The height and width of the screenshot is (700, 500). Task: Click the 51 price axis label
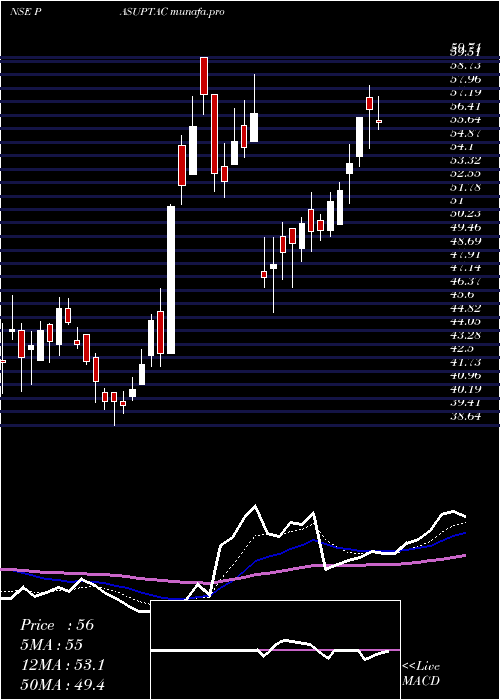click(457, 200)
